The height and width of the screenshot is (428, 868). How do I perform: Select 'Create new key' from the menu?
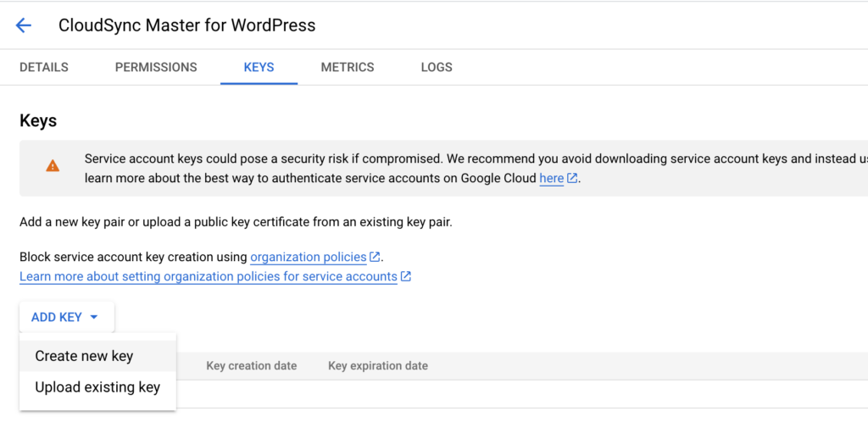(84, 356)
